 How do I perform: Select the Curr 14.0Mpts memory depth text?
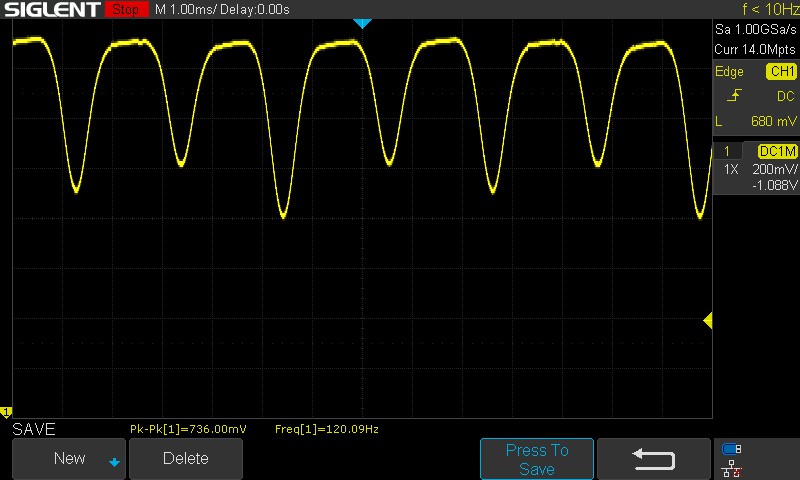pos(755,49)
